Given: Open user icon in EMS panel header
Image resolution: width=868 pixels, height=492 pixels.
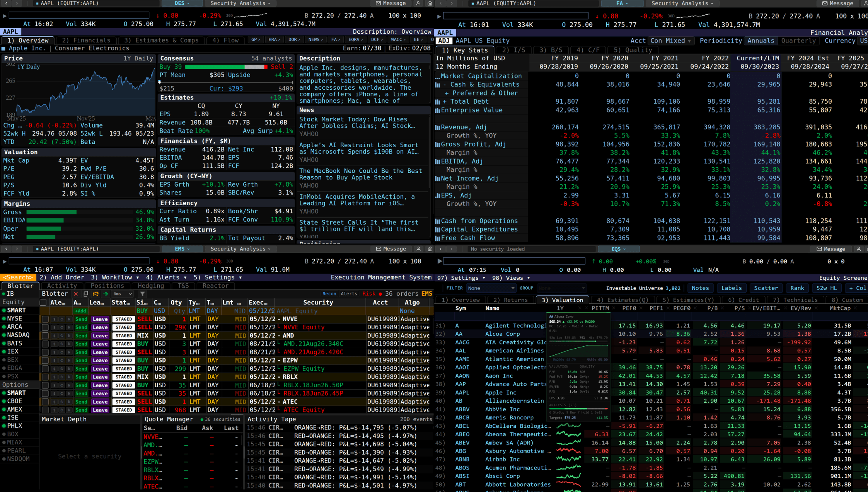Looking at the screenshot, I should [418, 249].
